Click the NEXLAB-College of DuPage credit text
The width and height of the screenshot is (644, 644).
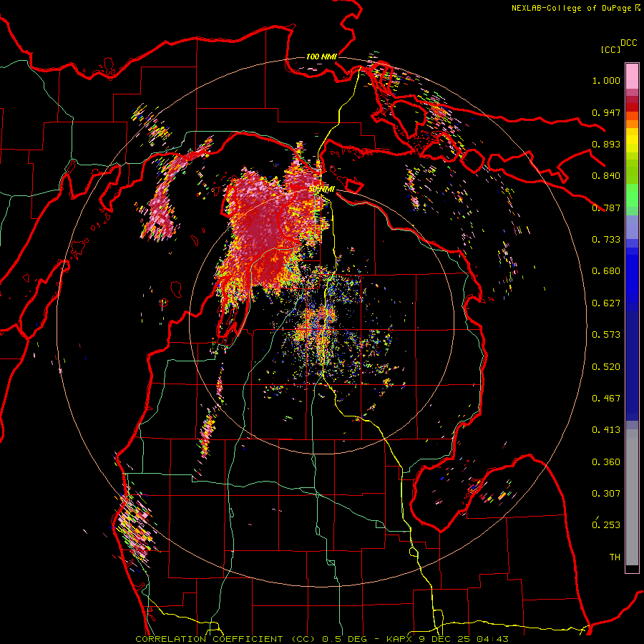571,8
